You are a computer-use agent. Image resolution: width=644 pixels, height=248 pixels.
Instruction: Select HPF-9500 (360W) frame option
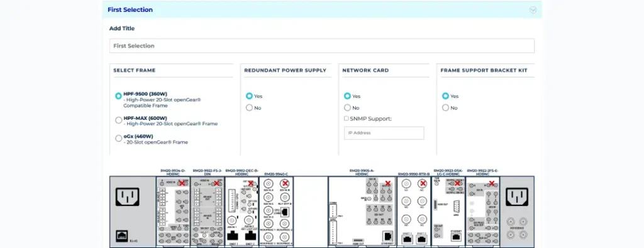pos(119,96)
